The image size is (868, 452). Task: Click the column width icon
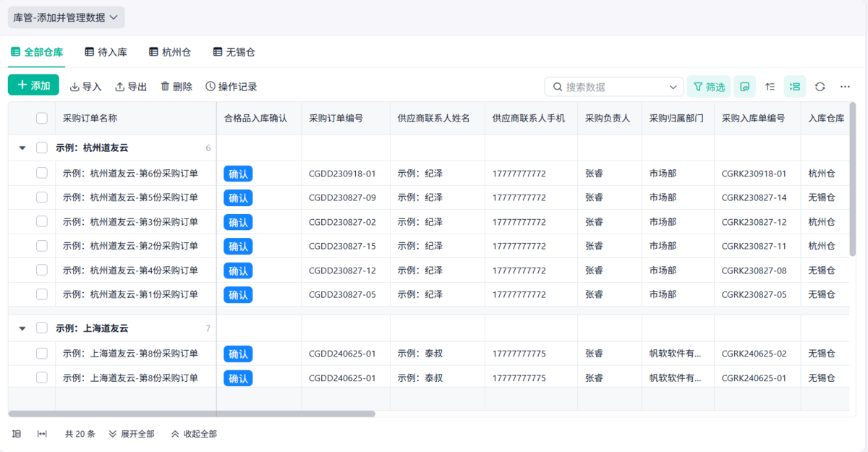coord(42,434)
